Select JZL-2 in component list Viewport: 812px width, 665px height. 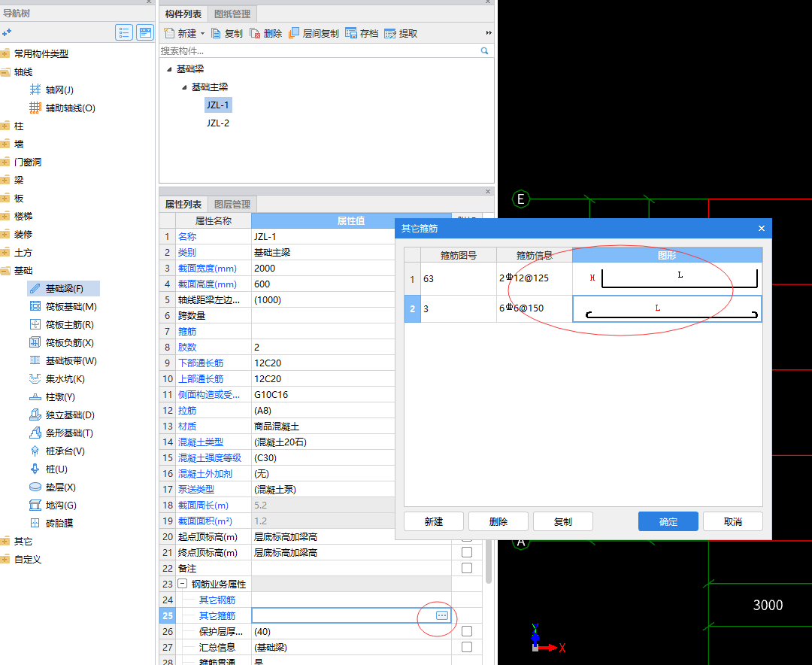pyautogui.click(x=218, y=123)
